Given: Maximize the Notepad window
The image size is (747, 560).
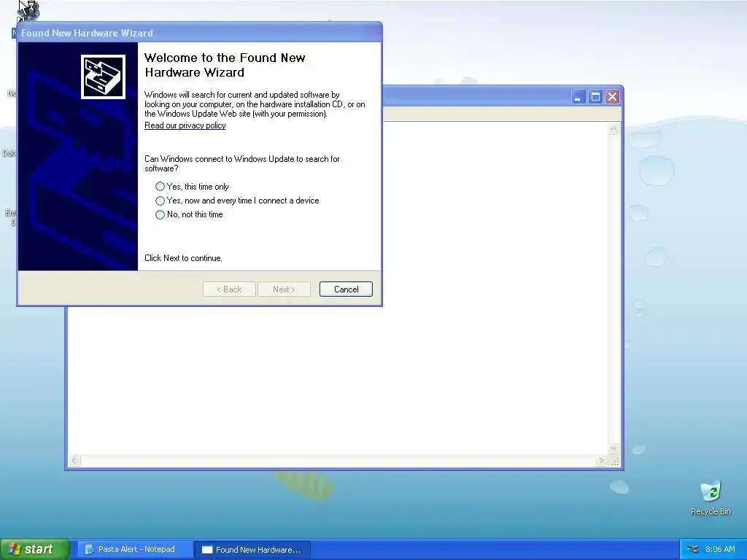Looking at the screenshot, I should point(595,97).
